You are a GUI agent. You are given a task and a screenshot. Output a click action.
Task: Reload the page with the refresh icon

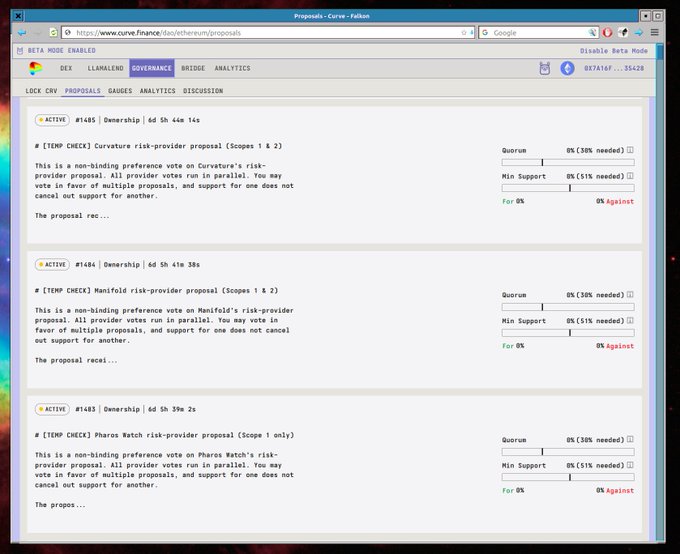click(x=53, y=33)
